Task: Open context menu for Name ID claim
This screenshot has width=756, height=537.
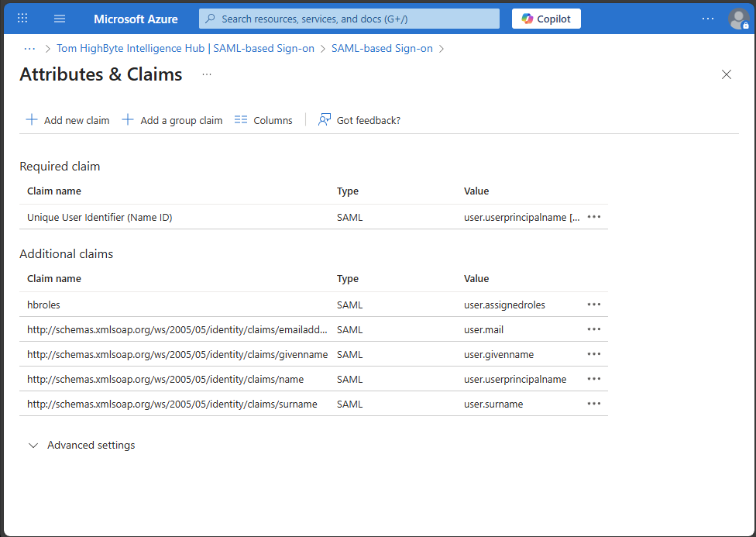Action: point(594,217)
